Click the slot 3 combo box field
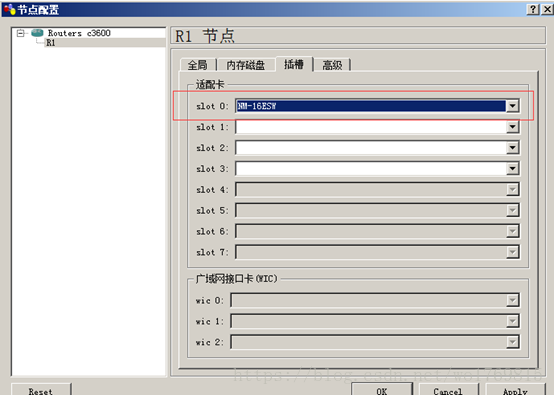Image resolution: width=554 pixels, height=395 pixels. pos(371,169)
